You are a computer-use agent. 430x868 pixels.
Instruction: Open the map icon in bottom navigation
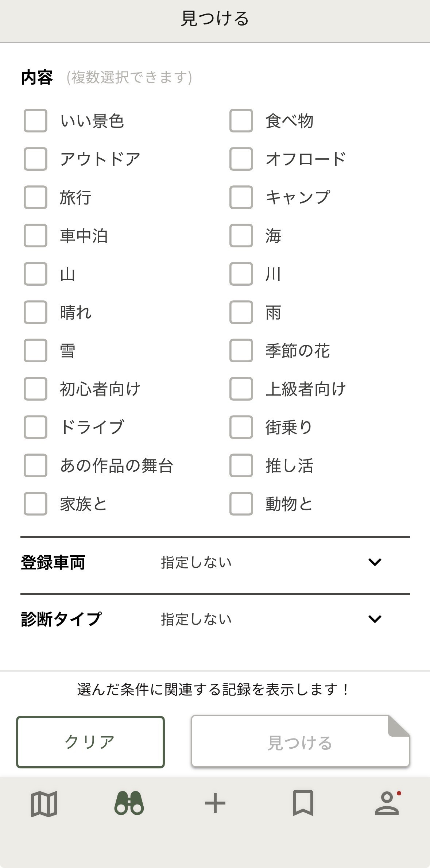[x=44, y=803]
